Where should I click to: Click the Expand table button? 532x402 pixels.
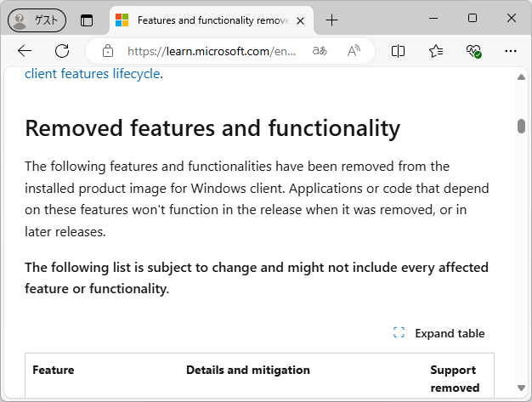[439, 333]
